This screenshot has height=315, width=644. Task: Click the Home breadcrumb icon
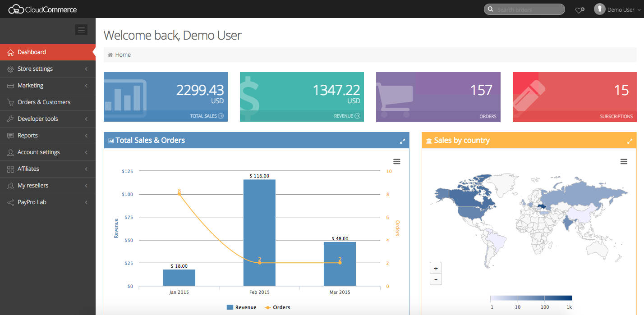(110, 55)
